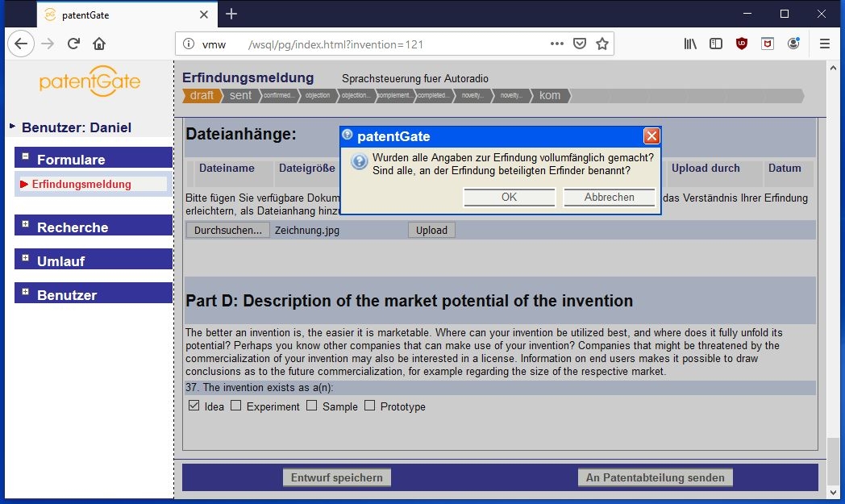Cancel the dialog with Abbrechen
Image resolution: width=845 pixels, height=504 pixels.
(609, 198)
